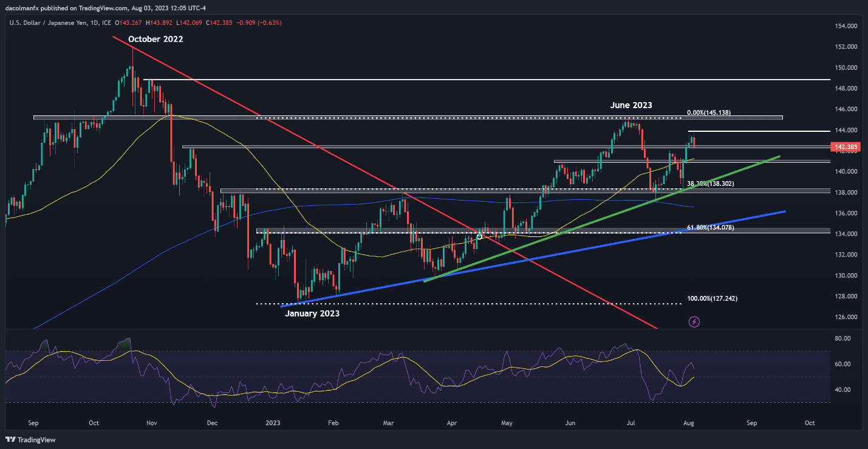Click the 'June 2023' chart annotation
The image size is (868, 449).
pyautogui.click(x=631, y=105)
